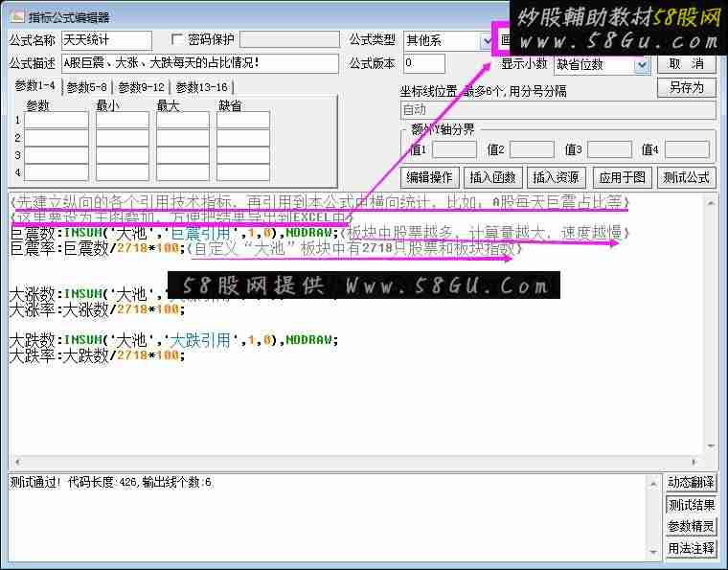Click the 值3 Y-axis boundary field

coord(609,150)
